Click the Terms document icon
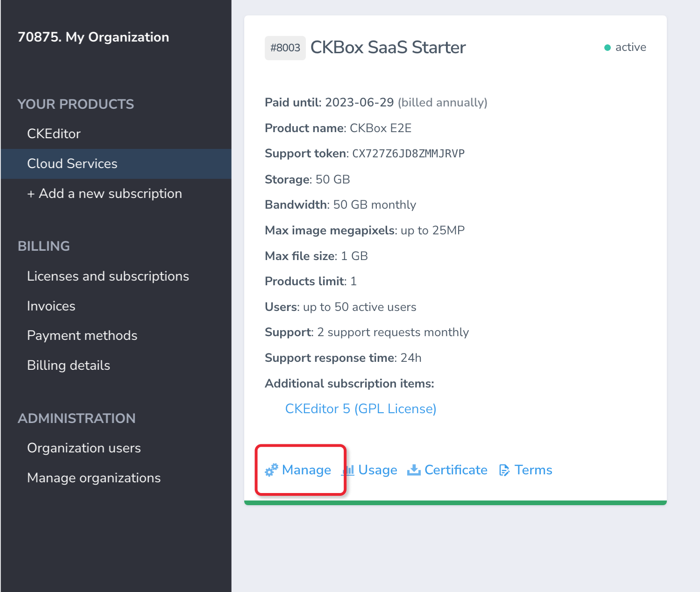 pos(504,470)
